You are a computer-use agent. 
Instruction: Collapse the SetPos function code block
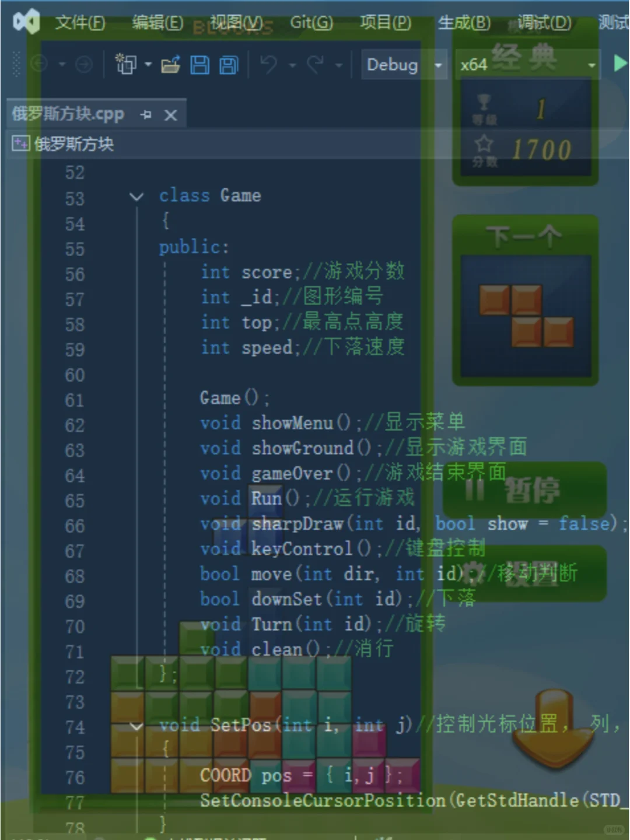coord(136,726)
